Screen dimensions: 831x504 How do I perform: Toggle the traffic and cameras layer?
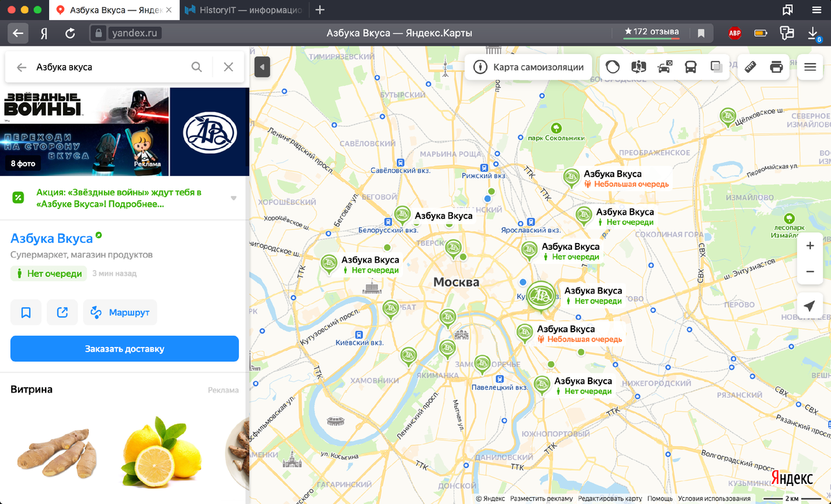pyautogui.click(x=665, y=67)
